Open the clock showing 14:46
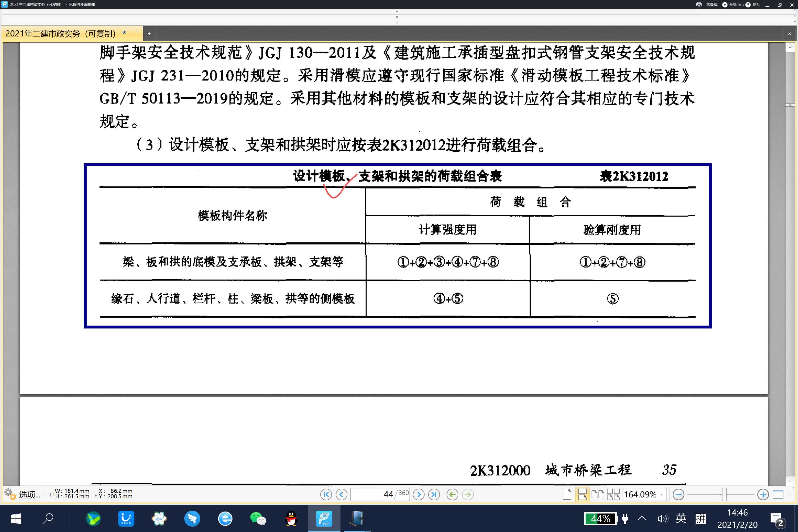The image size is (798, 532). point(737,518)
